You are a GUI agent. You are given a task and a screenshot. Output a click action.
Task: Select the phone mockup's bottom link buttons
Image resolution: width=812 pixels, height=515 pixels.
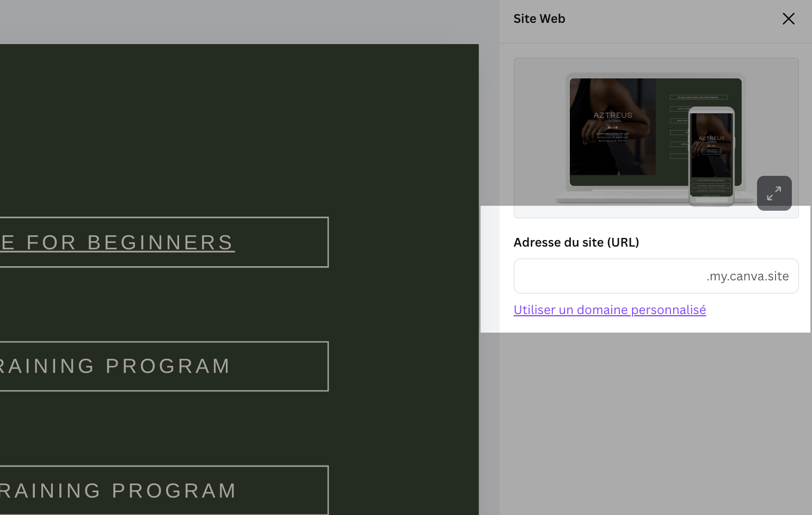pos(711,187)
